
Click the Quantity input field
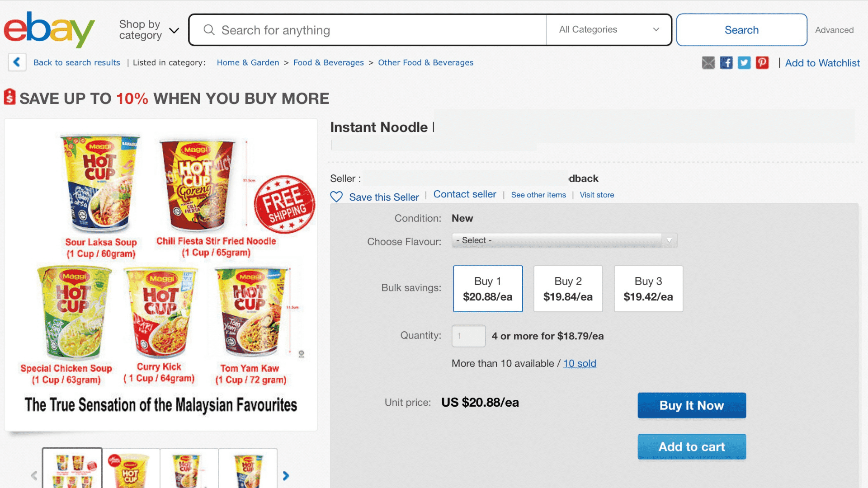click(x=468, y=336)
